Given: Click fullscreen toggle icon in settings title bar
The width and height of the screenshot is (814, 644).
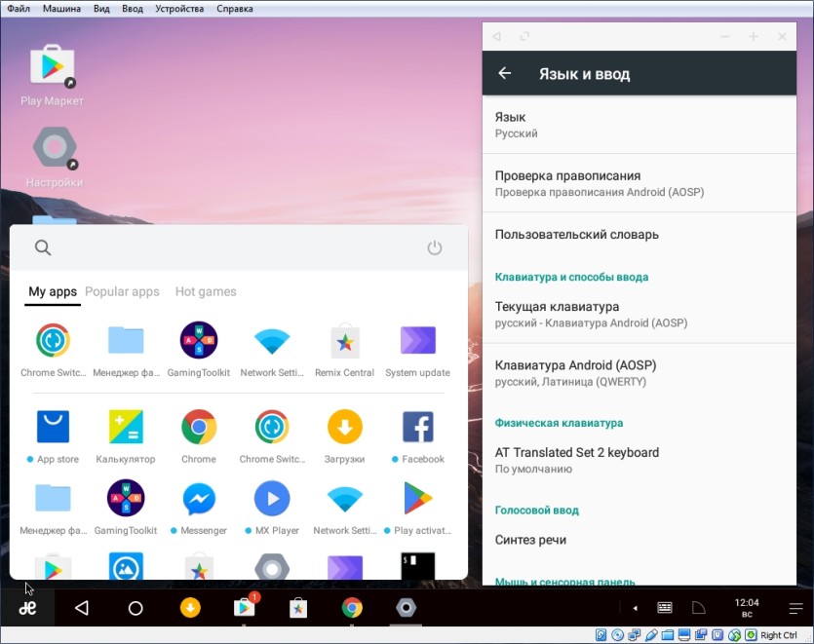Looking at the screenshot, I should coord(524,36).
